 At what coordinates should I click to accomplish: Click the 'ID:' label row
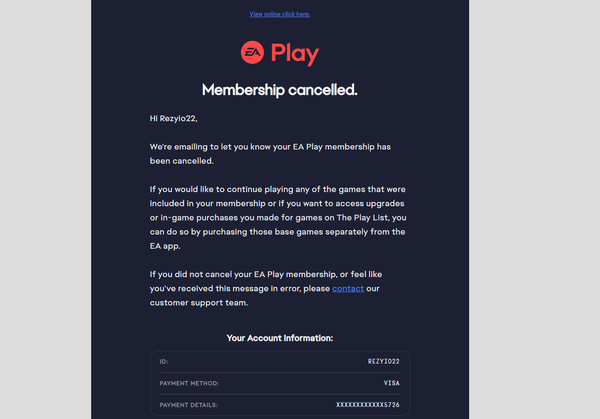(x=165, y=360)
